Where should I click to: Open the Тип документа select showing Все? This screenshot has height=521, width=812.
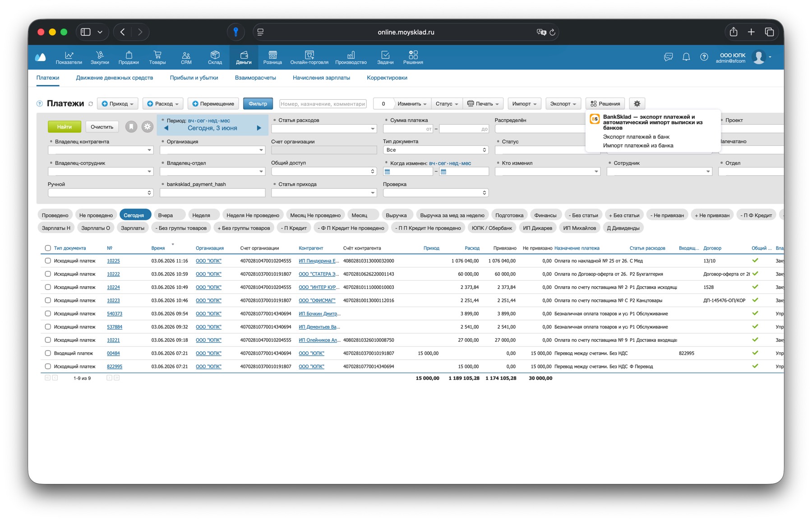tap(435, 150)
